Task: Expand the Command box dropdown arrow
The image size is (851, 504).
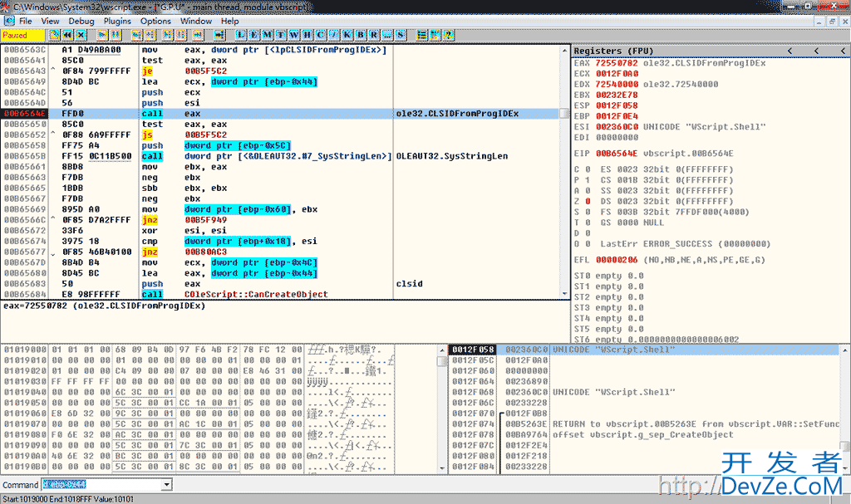Action: [x=166, y=484]
